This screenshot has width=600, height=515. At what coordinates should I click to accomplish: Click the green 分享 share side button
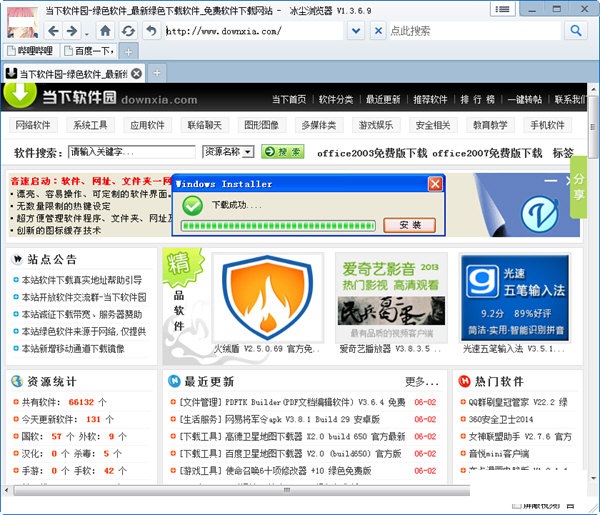click(x=579, y=187)
